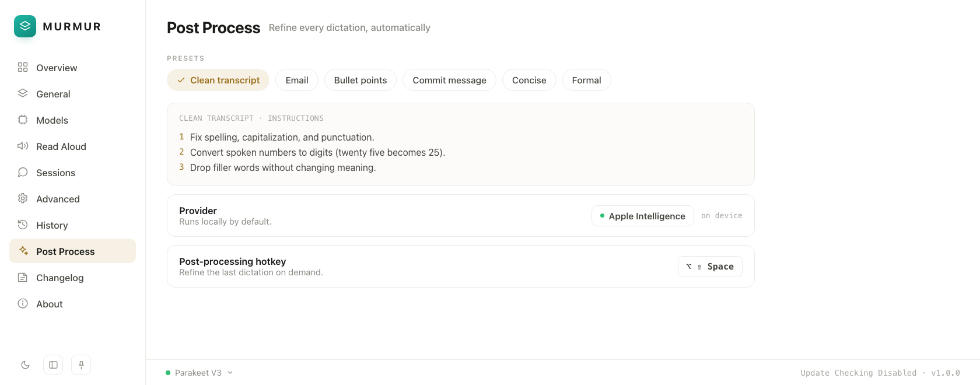Select the Formal preset
The height and width of the screenshot is (385, 980).
pos(587,80)
